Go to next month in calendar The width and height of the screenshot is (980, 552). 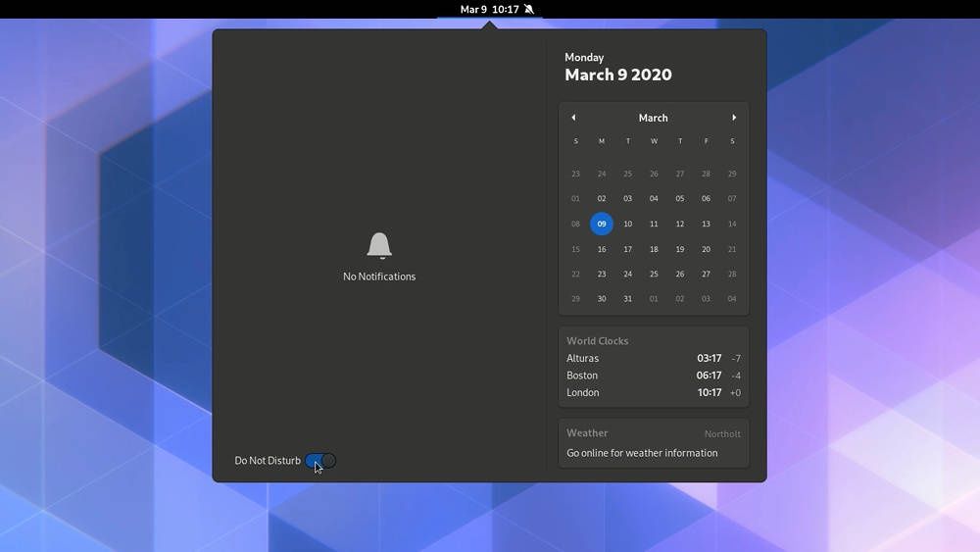coord(734,118)
